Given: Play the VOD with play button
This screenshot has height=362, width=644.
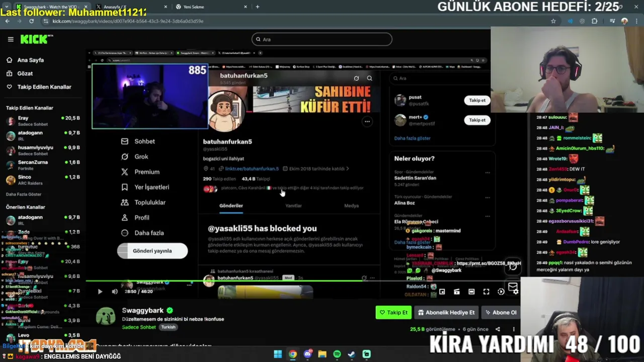Looking at the screenshot, I should pyautogui.click(x=100, y=292).
